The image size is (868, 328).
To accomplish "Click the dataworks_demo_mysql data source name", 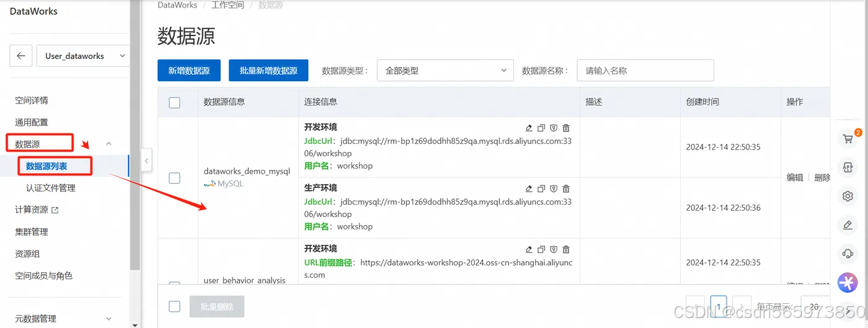I will click(247, 171).
